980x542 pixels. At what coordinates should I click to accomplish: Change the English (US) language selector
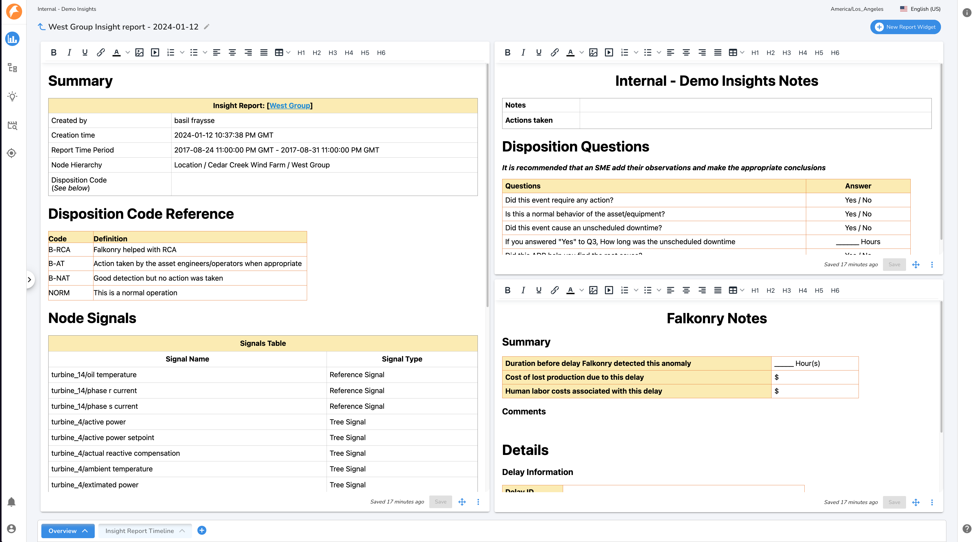coord(921,9)
